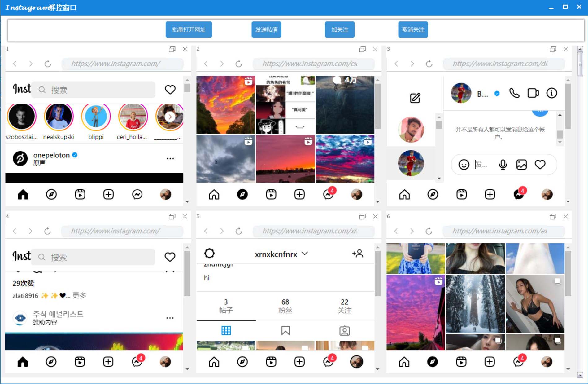Open the more options menu on onepeloton post
This screenshot has height=384, width=588.
point(170,158)
